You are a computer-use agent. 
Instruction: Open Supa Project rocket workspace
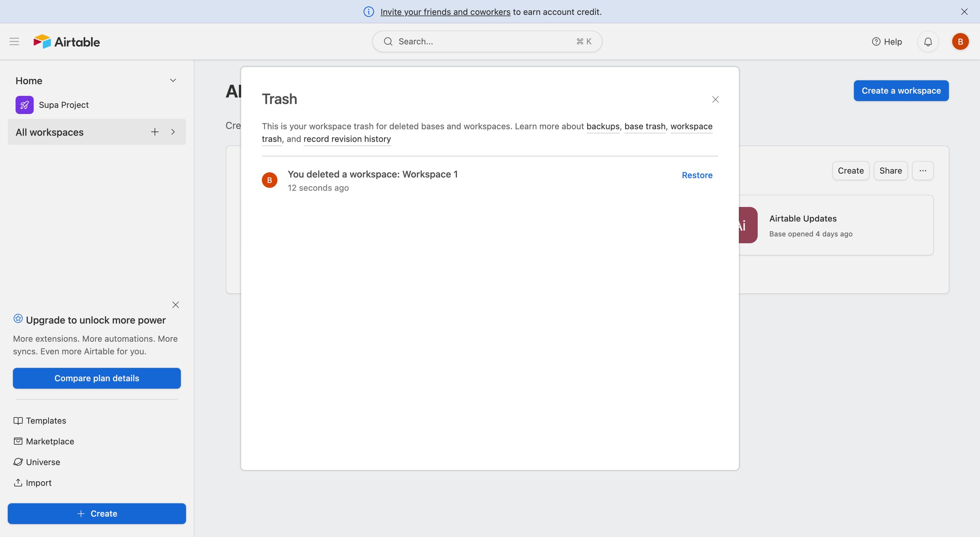pyautogui.click(x=52, y=105)
